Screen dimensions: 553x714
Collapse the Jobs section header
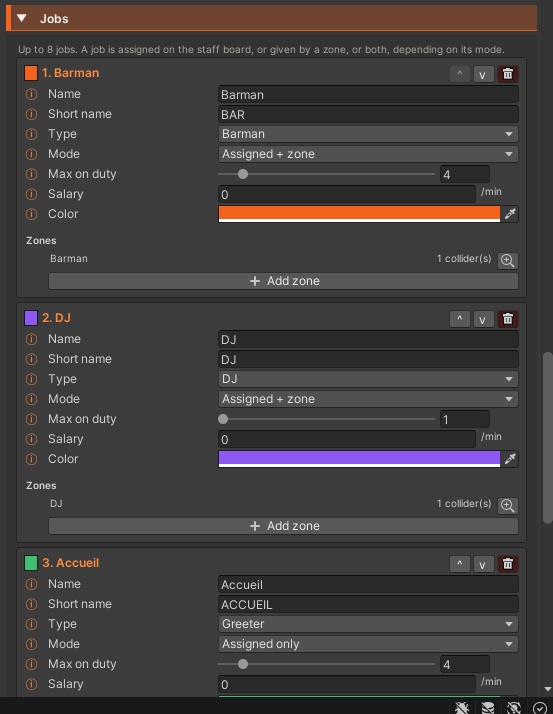21,18
